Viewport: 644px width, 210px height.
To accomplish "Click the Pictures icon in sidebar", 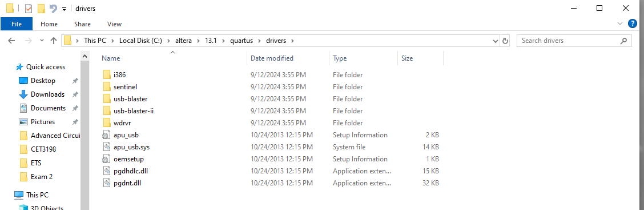I will (x=23, y=122).
